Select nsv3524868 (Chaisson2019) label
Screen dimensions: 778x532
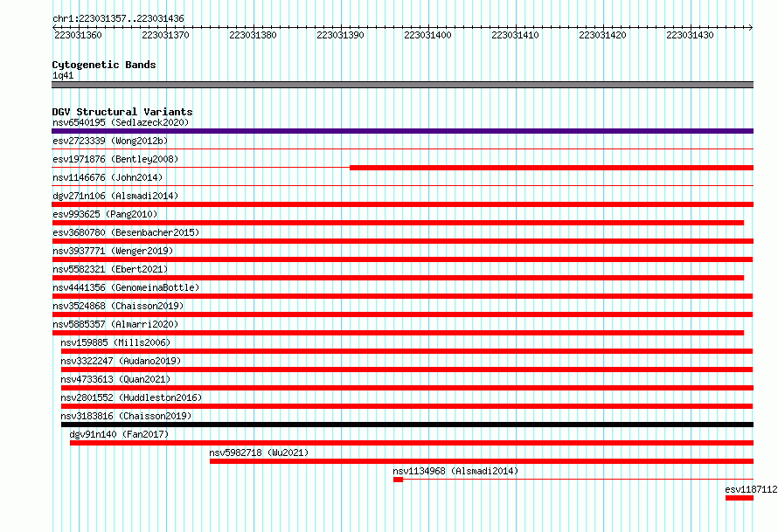coord(118,306)
